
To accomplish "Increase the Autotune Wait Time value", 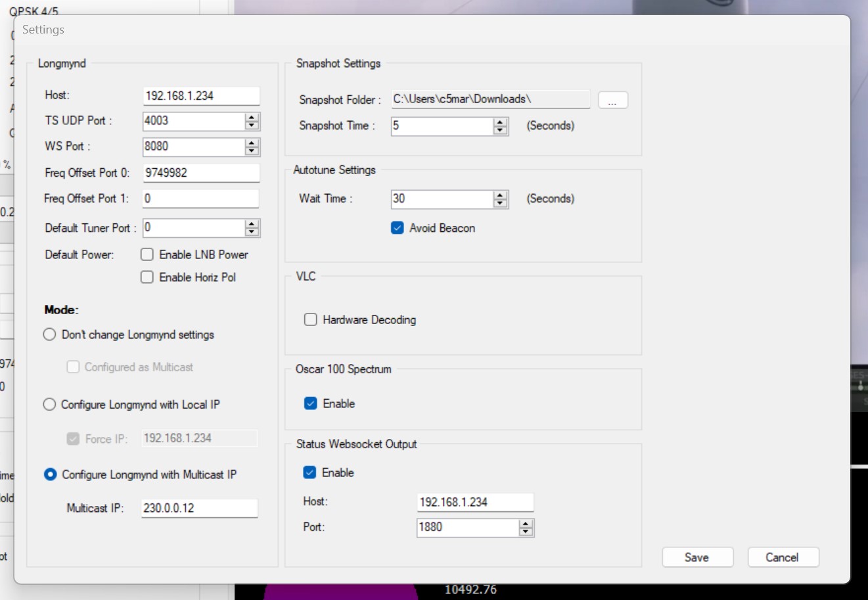I will click(x=501, y=195).
